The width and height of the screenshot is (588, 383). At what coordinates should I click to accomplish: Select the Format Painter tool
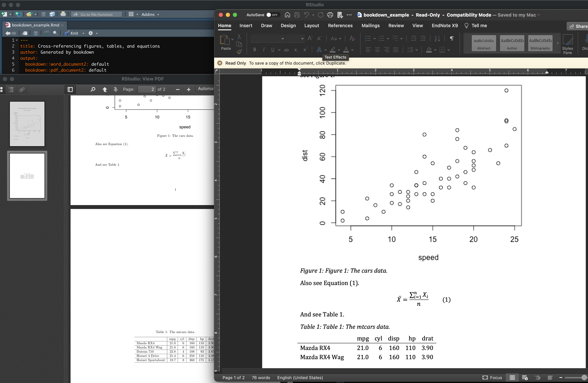[239, 52]
